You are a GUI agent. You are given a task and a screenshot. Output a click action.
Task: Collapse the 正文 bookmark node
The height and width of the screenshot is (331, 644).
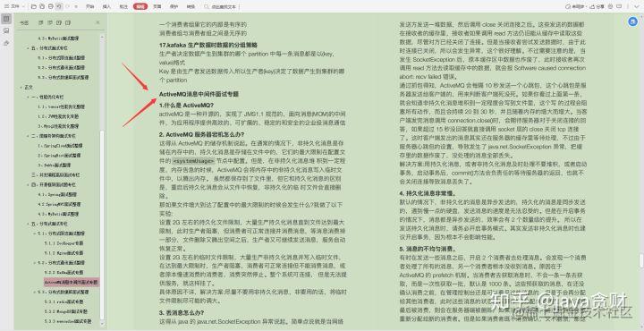(21, 87)
